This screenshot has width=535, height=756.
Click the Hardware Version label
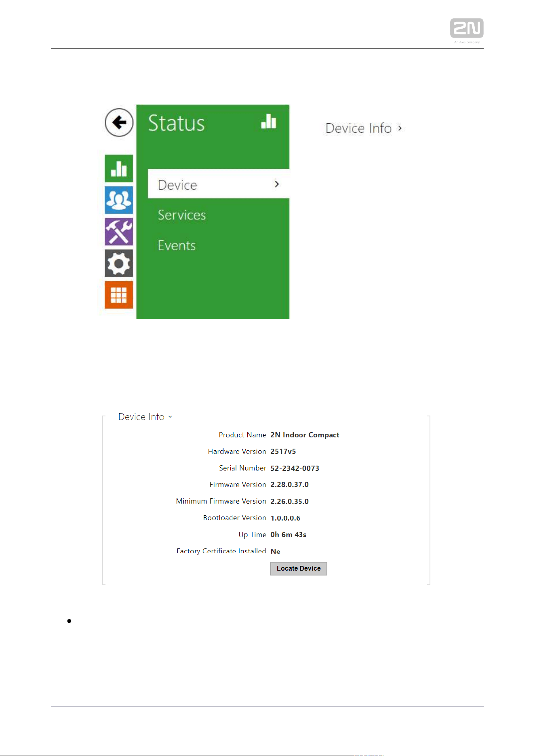coord(237,451)
